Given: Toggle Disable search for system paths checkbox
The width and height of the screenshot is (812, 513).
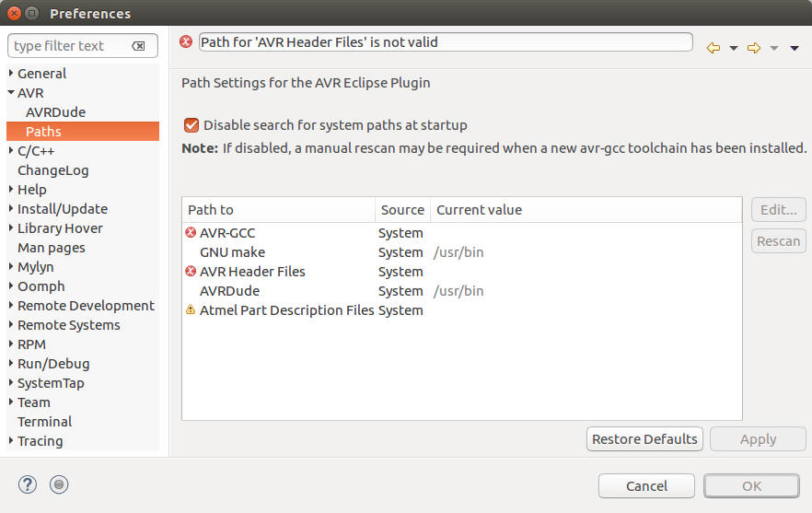Looking at the screenshot, I should 191,125.
